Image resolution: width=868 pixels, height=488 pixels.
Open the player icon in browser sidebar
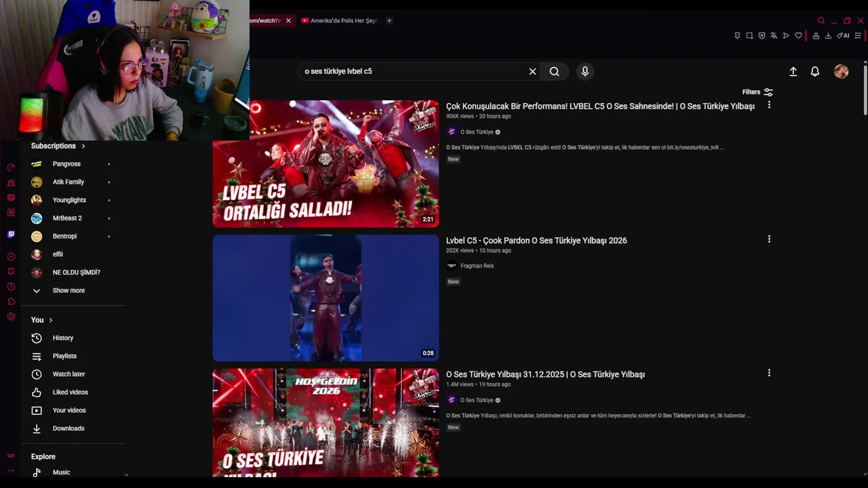(x=11, y=257)
